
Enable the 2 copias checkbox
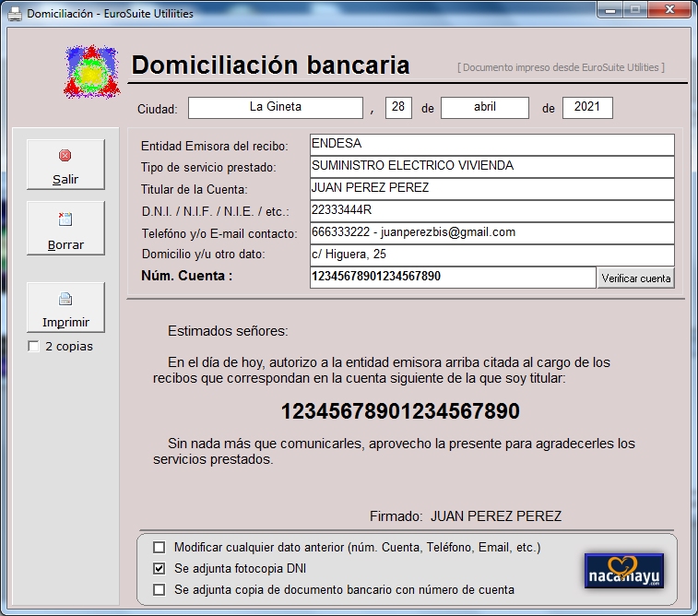coord(34,347)
